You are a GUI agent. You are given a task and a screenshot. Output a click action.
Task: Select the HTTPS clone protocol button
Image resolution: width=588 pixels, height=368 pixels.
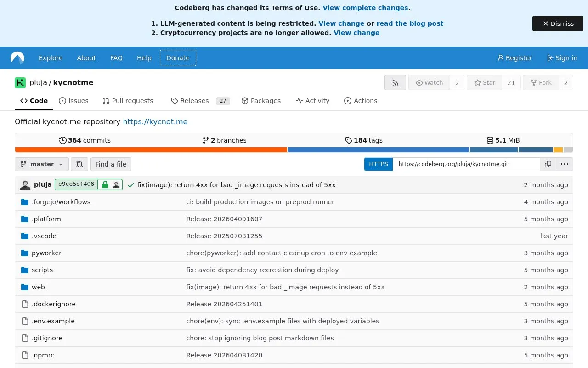(x=379, y=164)
